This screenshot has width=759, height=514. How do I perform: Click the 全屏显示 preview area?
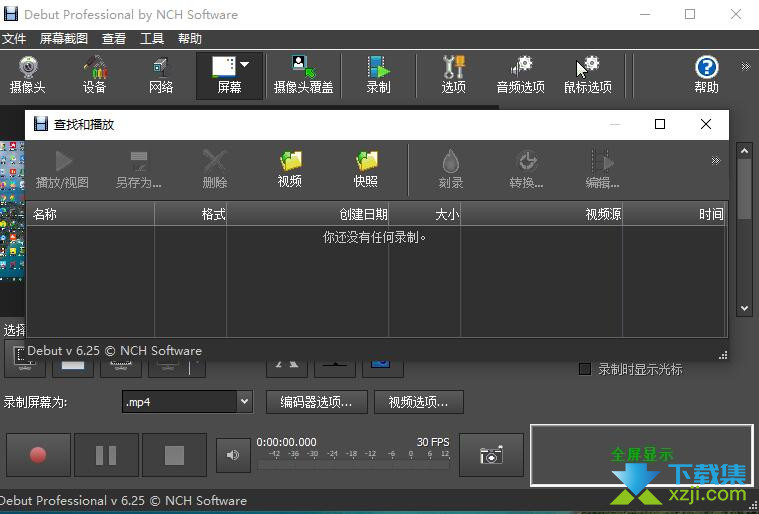pos(642,455)
